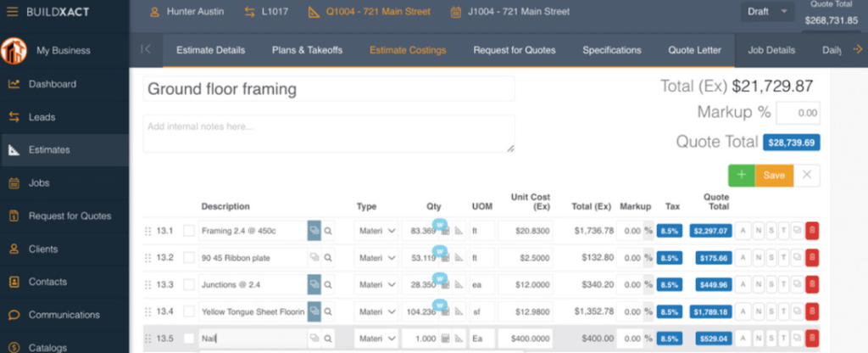Open the Job Details tab
The image size is (868, 353).
click(x=771, y=50)
